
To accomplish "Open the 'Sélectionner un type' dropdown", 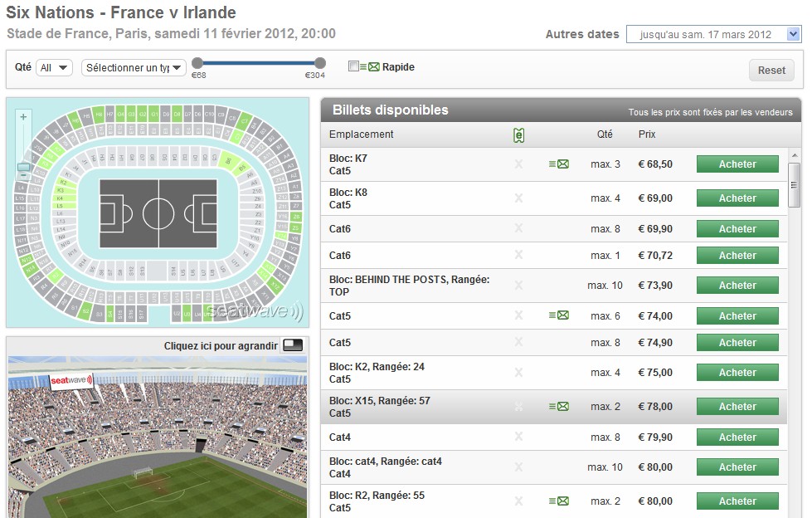I will [x=134, y=67].
